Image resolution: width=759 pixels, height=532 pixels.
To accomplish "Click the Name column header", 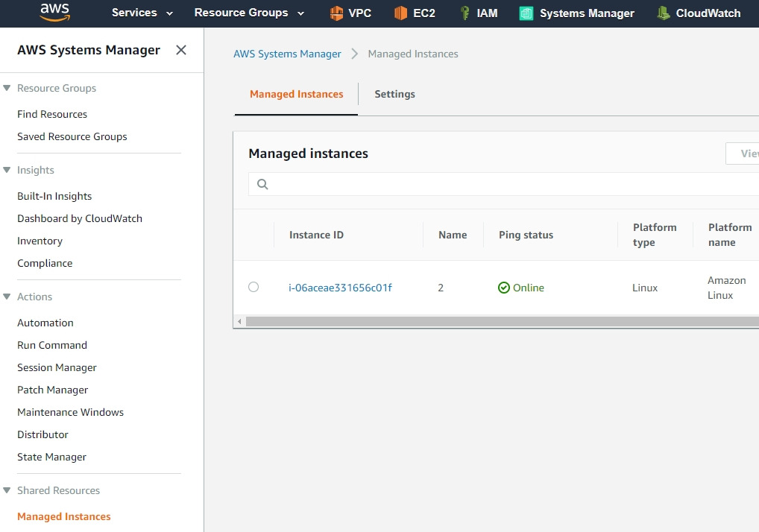I will (453, 235).
